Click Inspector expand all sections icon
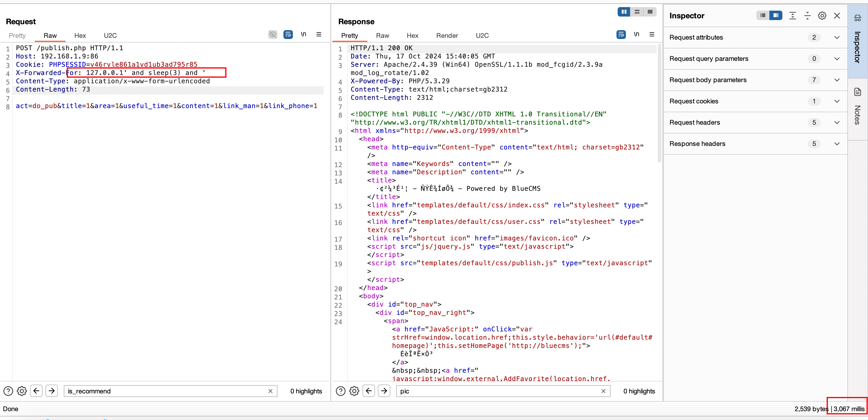The height and width of the screenshot is (420, 868). (792, 15)
